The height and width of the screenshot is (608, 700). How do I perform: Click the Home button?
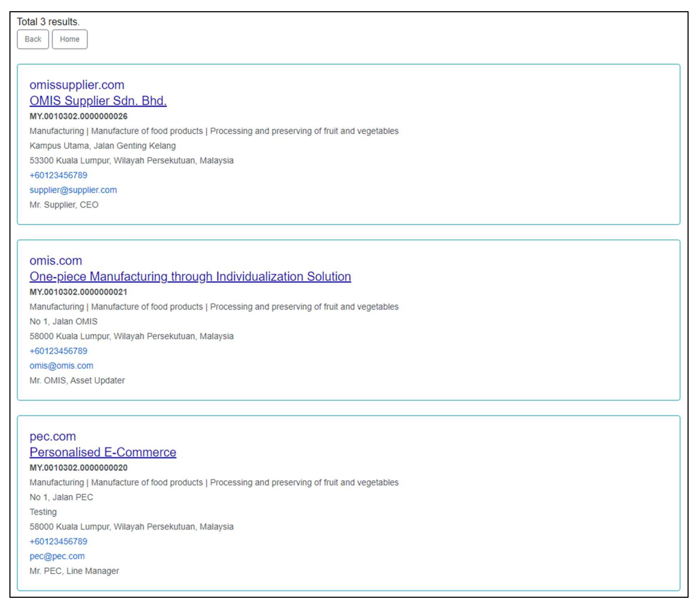point(70,39)
